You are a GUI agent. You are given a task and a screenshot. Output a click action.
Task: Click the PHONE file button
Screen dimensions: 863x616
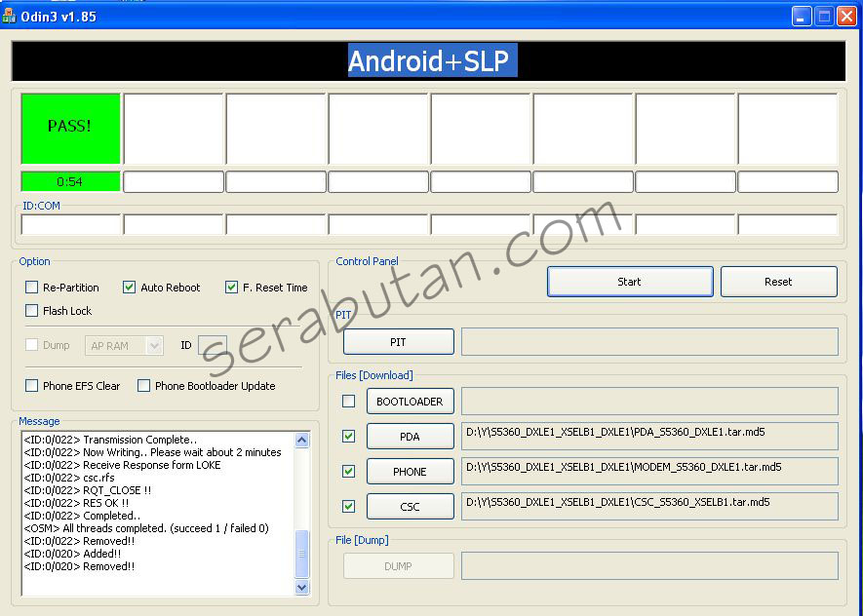[x=411, y=472]
